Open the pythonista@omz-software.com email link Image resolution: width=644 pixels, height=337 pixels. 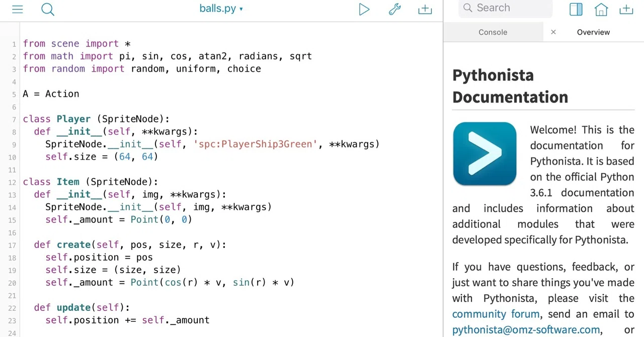pyautogui.click(x=526, y=330)
